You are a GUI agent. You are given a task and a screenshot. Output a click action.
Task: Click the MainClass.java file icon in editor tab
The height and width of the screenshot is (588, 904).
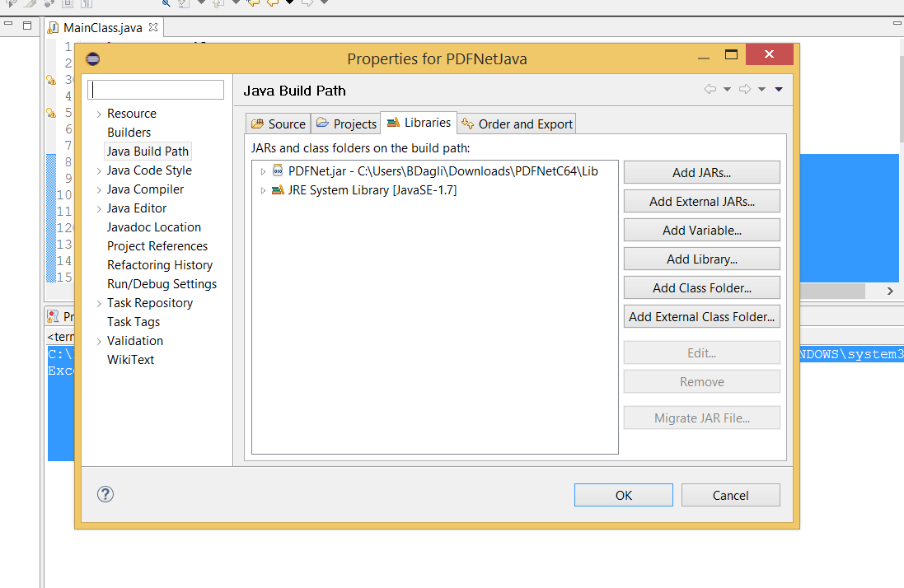coord(53,28)
